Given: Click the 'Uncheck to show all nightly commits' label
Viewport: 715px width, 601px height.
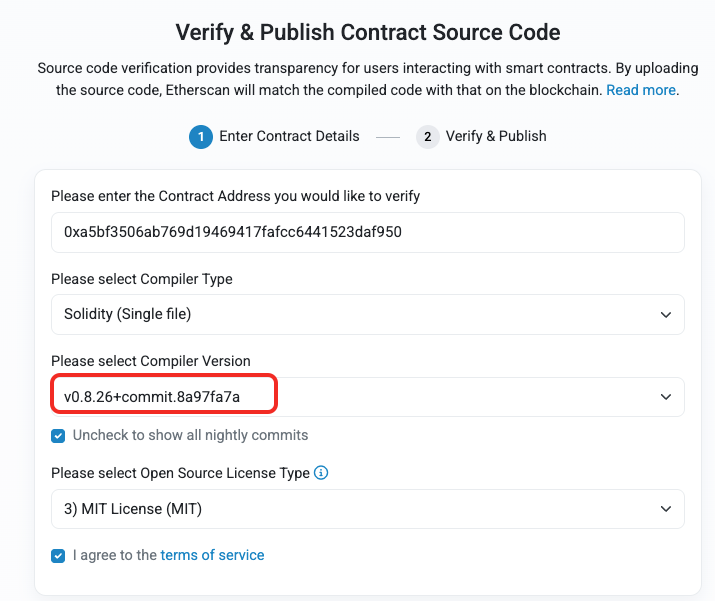Looking at the screenshot, I should (x=191, y=435).
